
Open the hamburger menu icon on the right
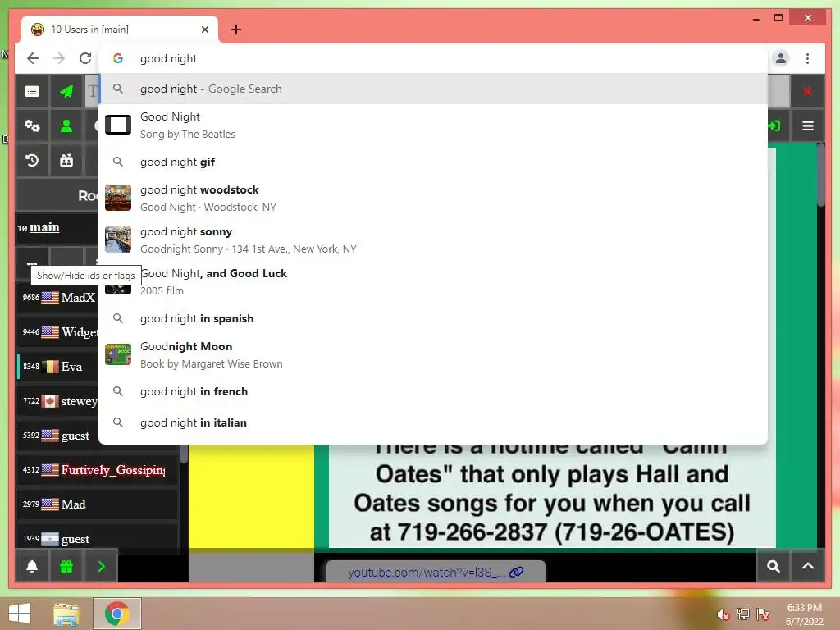pyautogui.click(x=808, y=126)
